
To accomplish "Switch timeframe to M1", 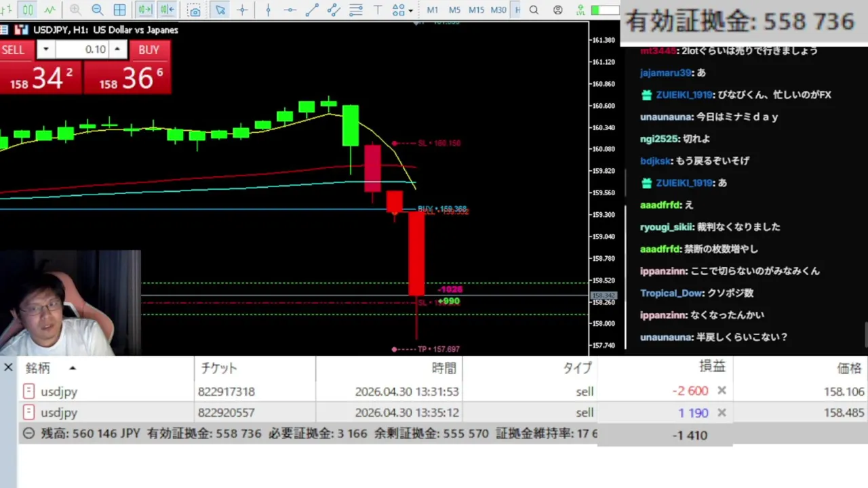I will point(433,10).
